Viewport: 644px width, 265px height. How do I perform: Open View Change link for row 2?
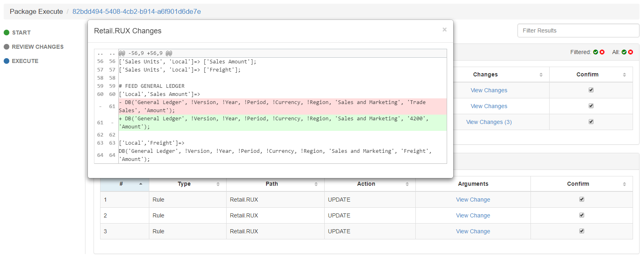coord(473,215)
